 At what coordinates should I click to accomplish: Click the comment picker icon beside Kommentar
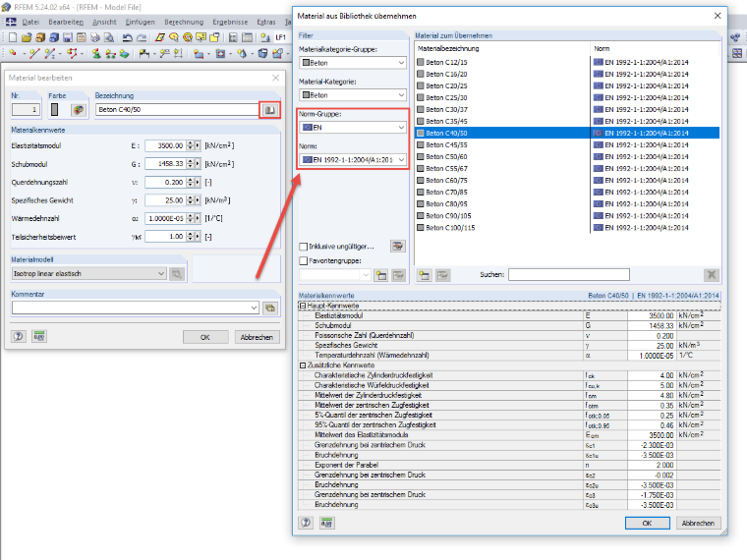point(270,308)
